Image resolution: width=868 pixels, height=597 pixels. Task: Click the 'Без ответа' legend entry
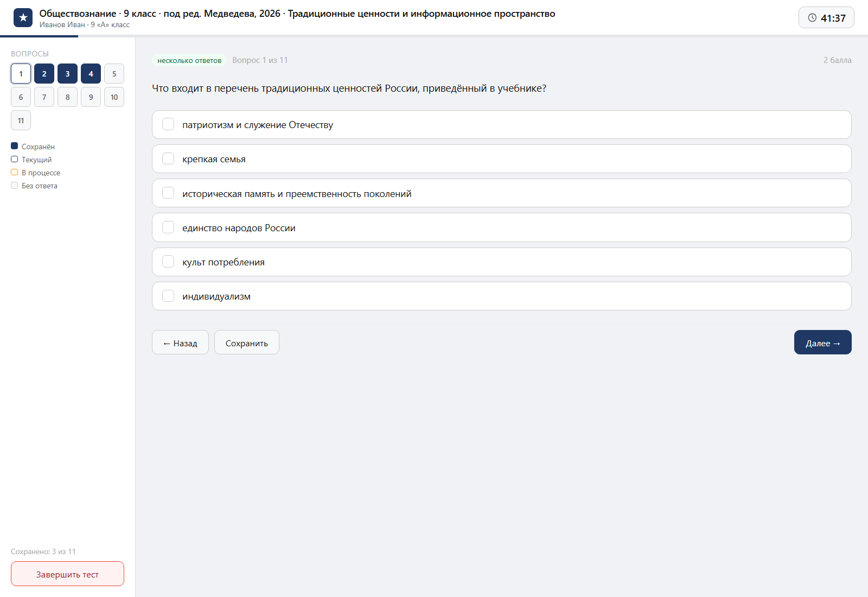click(34, 186)
